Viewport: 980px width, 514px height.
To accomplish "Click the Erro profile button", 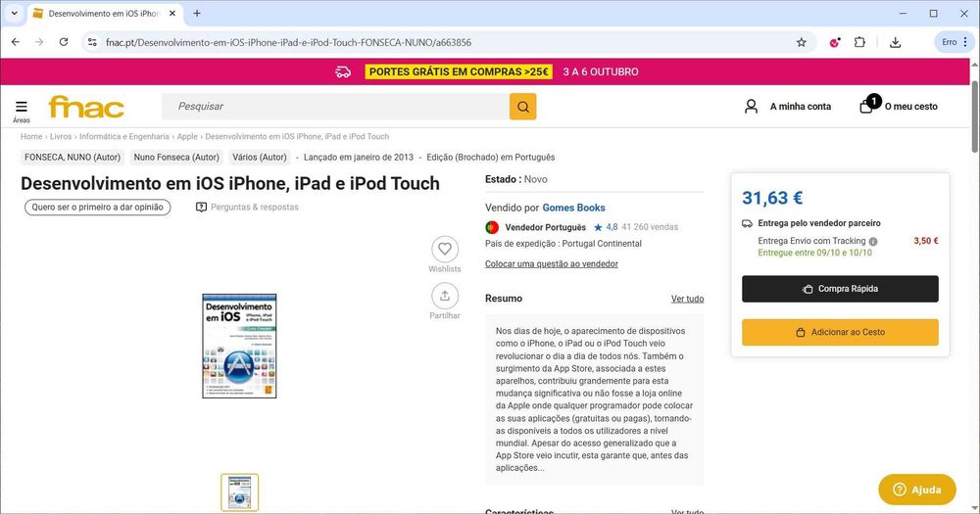I will (x=949, y=42).
